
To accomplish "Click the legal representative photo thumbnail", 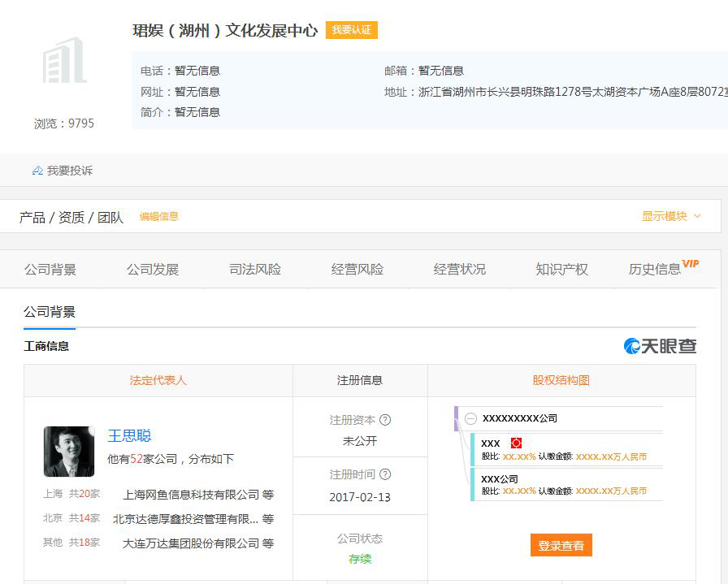I will point(69,452).
